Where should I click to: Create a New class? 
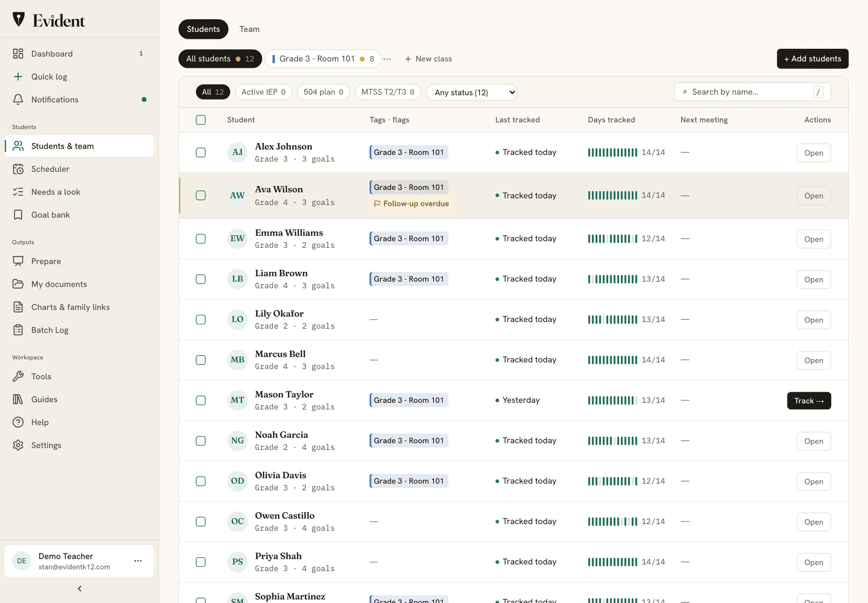tap(428, 59)
